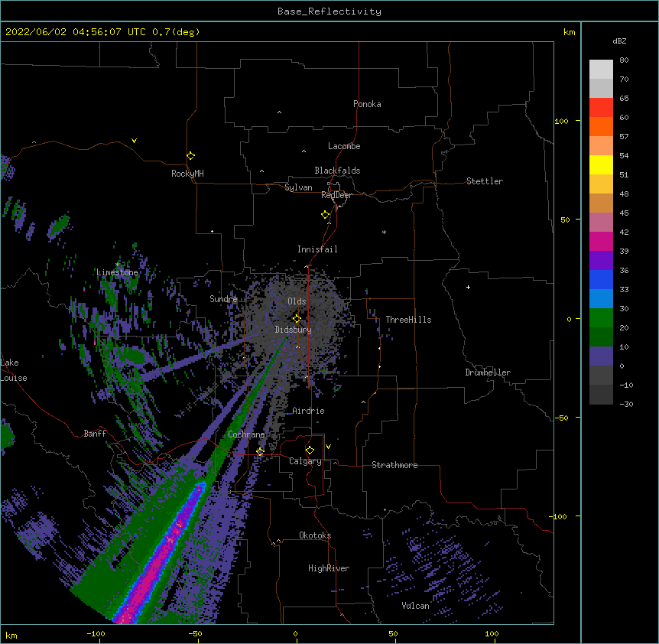Select the Banff label
The image size is (659, 644).
pos(95,434)
